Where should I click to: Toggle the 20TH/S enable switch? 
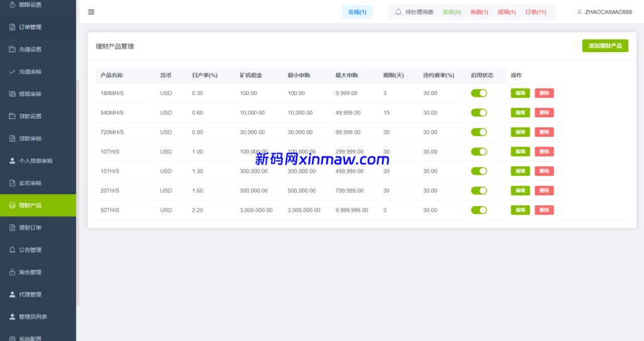click(x=479, y=190)
